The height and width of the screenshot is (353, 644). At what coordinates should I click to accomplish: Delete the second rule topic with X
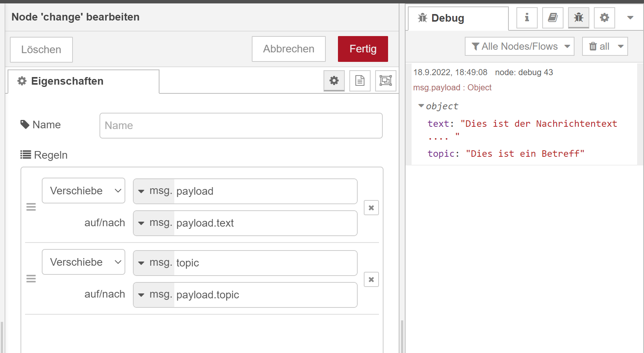pos(371,279)
